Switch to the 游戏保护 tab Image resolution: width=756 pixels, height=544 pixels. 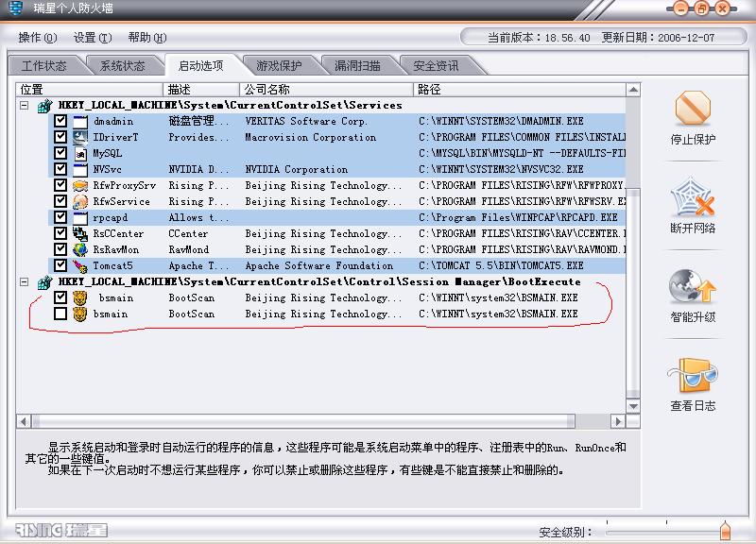279,66
